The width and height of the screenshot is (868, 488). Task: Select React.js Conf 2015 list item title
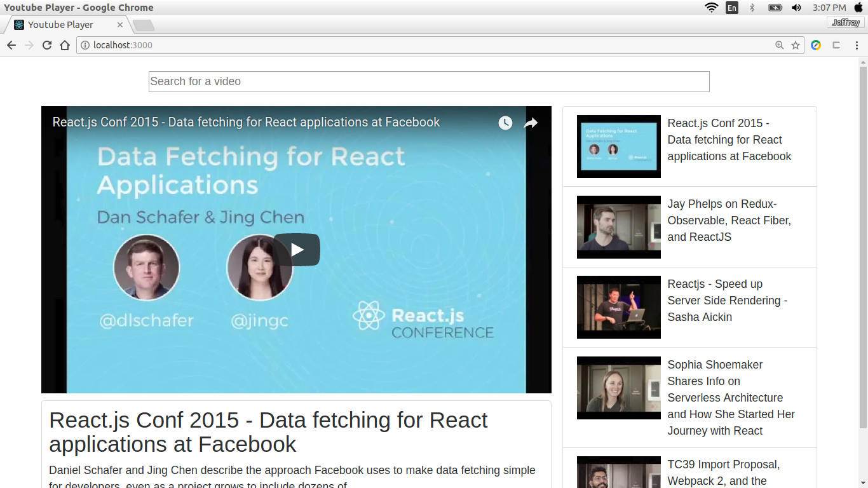729,140
